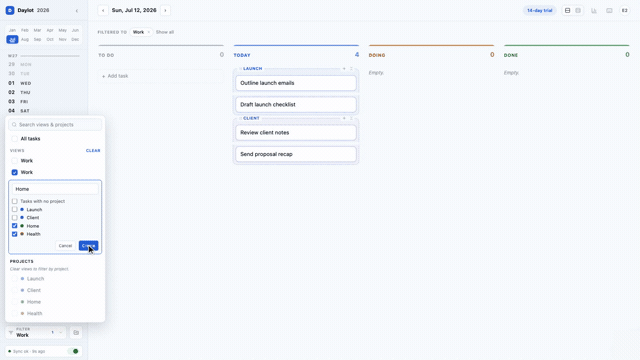Go to the previous day arrow

pos(103,10)
